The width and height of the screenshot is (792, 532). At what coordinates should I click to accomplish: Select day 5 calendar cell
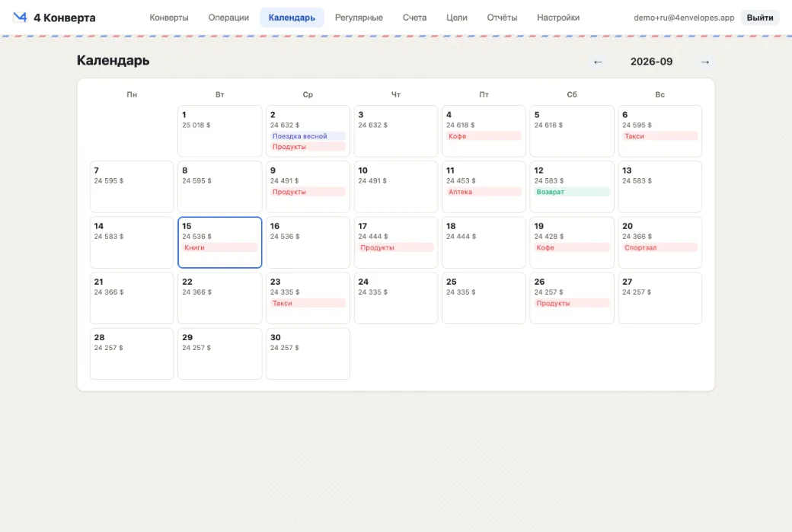572,131
